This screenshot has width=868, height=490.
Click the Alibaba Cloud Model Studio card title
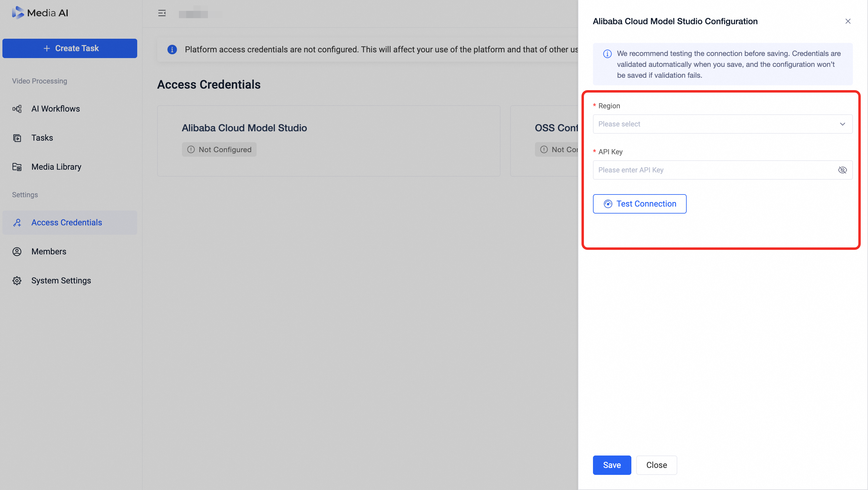tap(244, 128)
